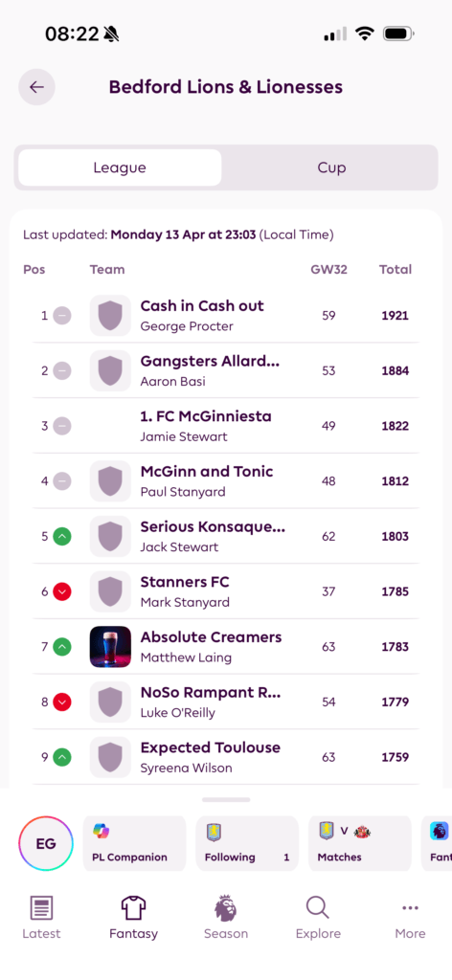Tap green up arrow beside Serious Konsaque
Screen dimensions: 452x980
coord(62,537)
